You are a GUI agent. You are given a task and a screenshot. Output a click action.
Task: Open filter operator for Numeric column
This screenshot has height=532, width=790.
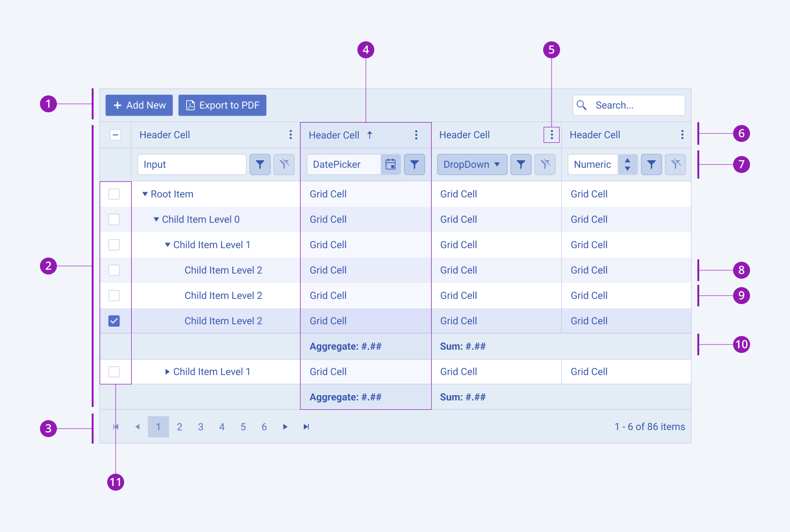651,164
